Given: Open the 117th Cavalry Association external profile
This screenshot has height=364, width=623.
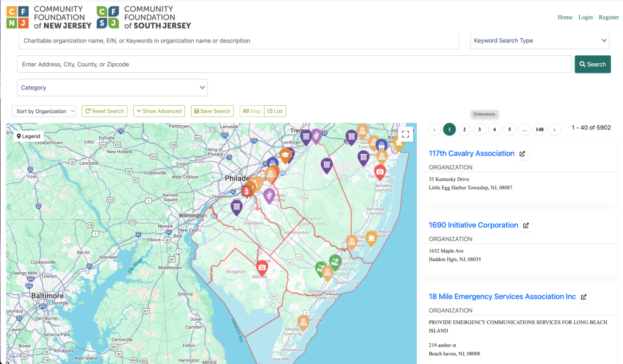Looking at the screenshot, I should (x=522, y=153).
